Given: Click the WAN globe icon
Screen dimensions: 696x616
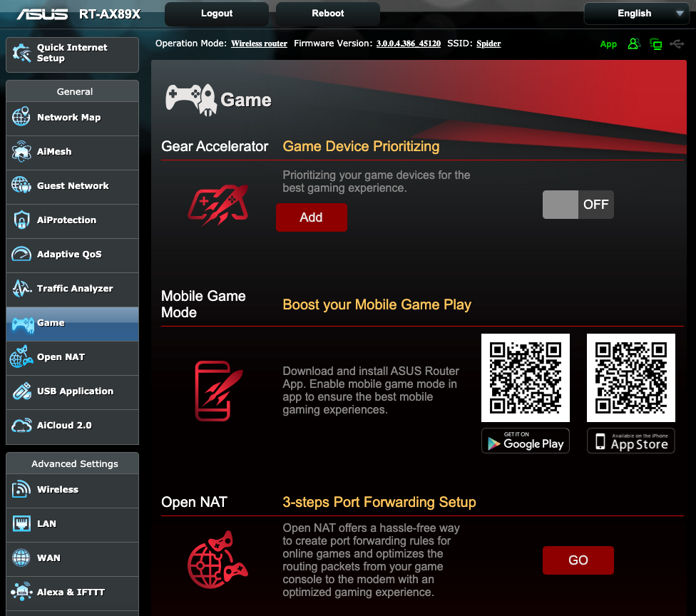Looking at the screenshot, I should (x=21, y=558).
